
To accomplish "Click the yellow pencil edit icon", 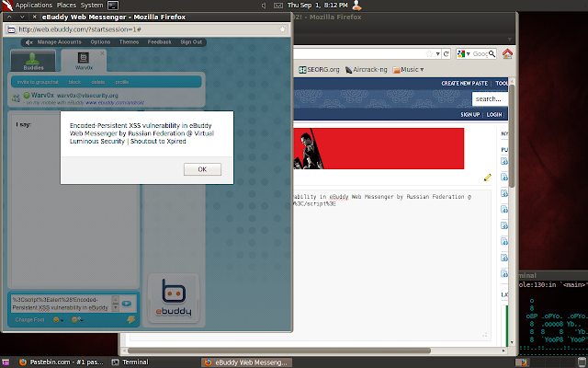I will [x=487, y=178].
